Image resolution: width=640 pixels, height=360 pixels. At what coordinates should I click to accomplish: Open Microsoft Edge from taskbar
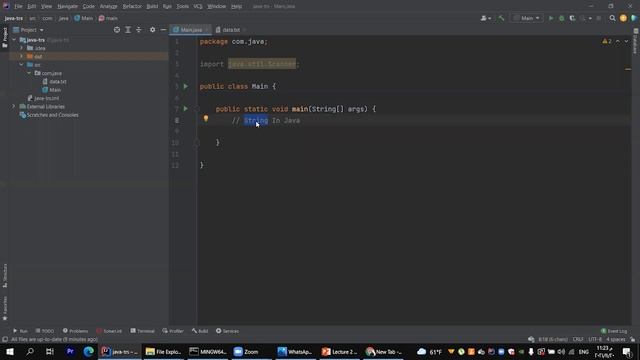pos(89,351)
